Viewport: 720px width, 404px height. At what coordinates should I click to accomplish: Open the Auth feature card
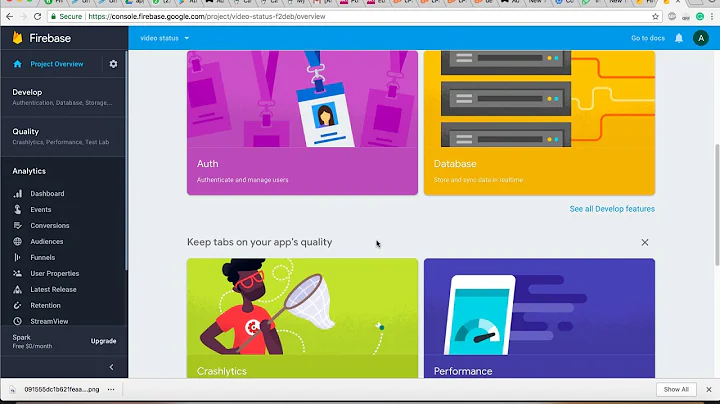coord(302,123)
